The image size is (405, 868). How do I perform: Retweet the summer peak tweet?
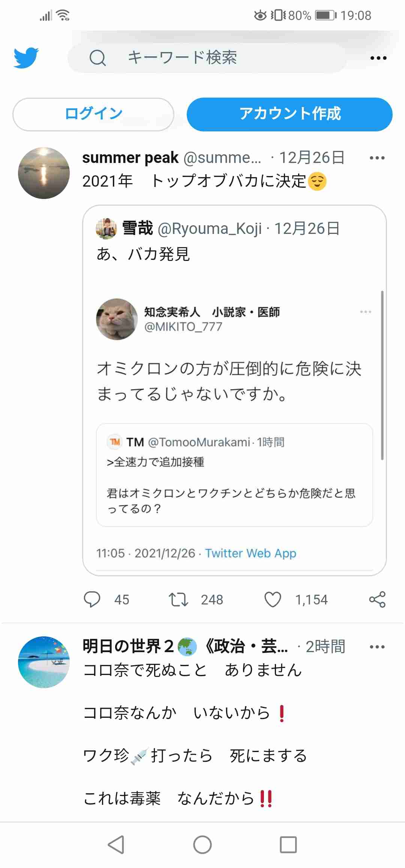[x=178, y=599]
